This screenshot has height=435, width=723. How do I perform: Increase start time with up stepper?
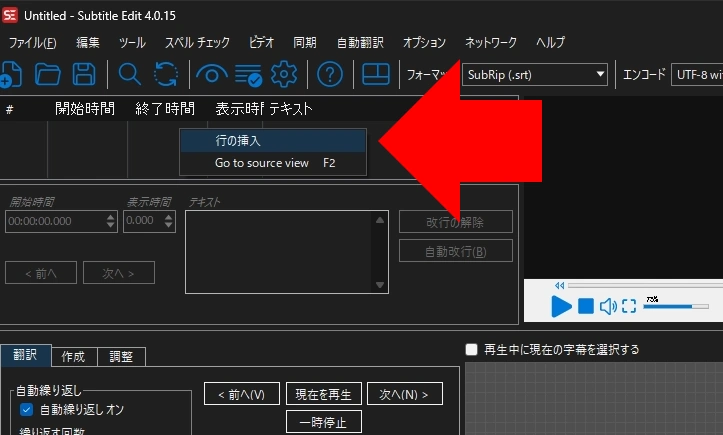(111, 217)
